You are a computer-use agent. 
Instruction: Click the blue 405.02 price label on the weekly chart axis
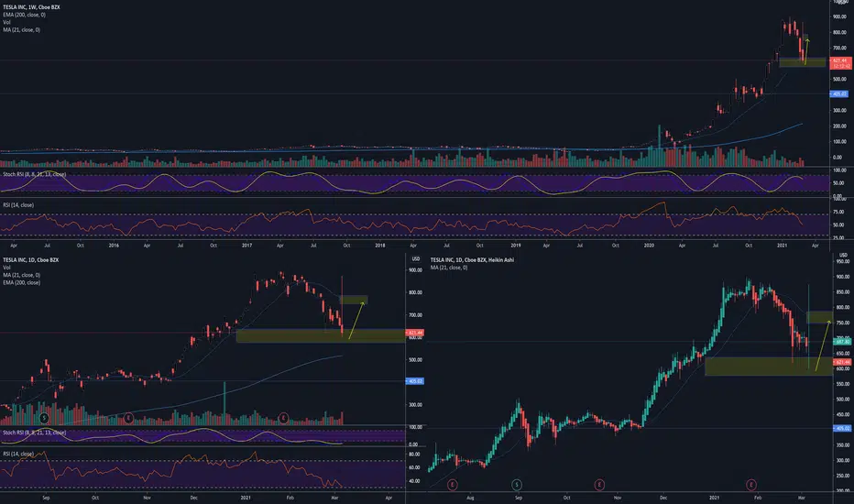click(x=839, y=94)
